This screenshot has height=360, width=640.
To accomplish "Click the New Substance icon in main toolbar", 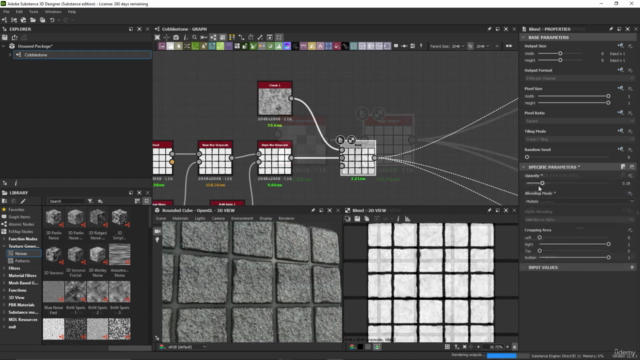I will [4, 20].
